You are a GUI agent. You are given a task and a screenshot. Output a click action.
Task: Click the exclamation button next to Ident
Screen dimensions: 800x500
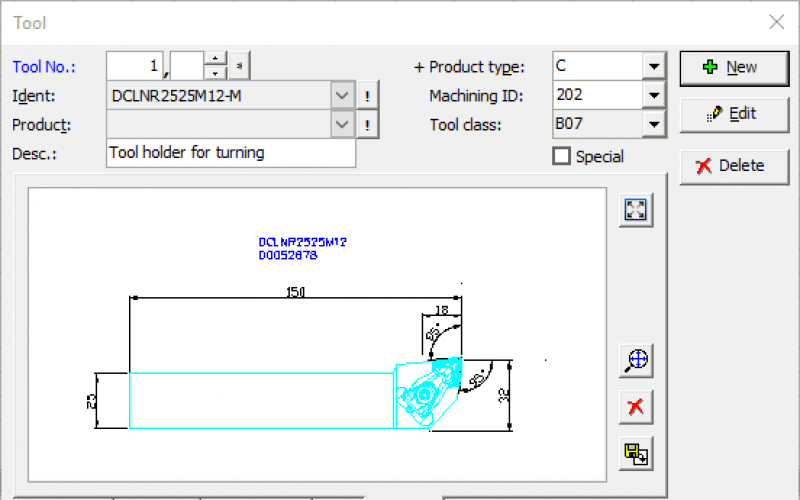pyautogui.click(x=368, y=96)
